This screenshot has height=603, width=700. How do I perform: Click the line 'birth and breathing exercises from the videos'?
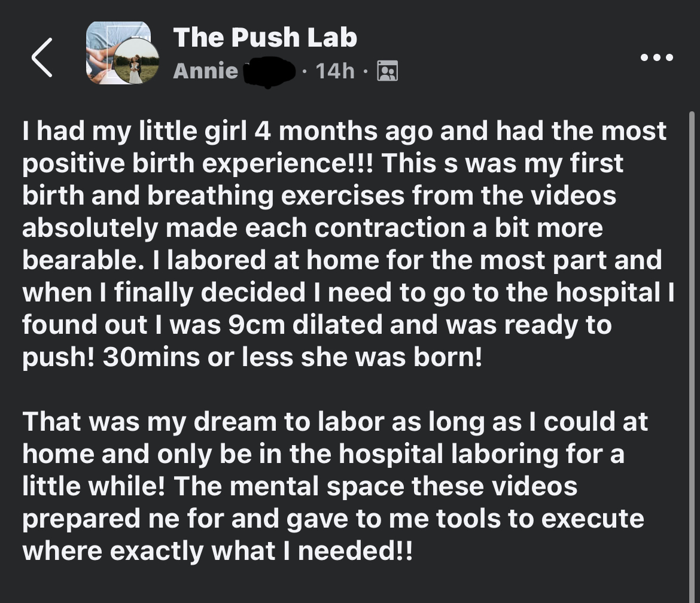(319, 196)
